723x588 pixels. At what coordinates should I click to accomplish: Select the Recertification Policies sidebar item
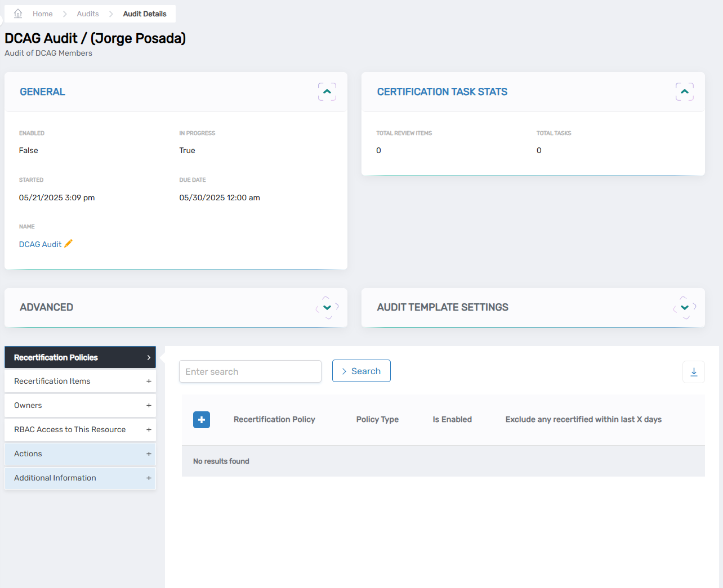[56, 357]
